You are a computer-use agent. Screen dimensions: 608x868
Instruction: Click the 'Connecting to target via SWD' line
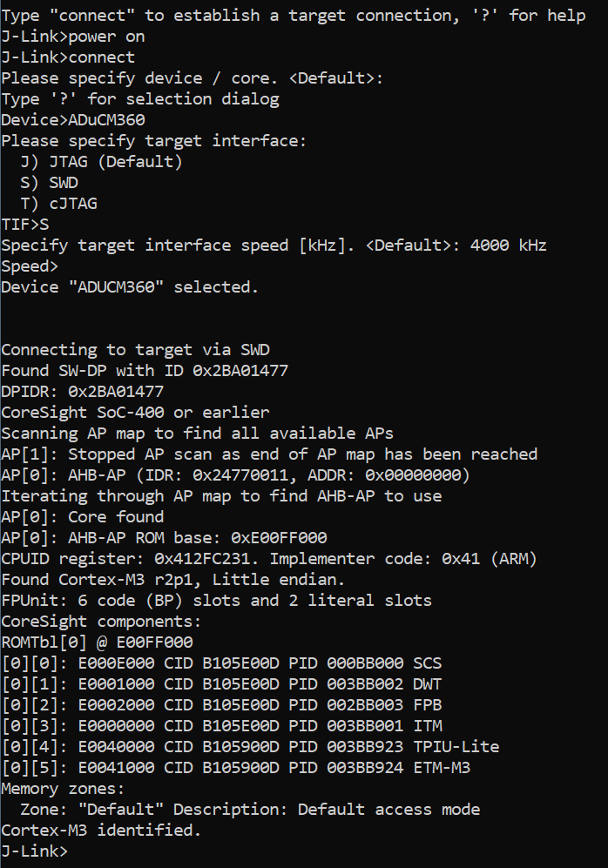[135, 350]
